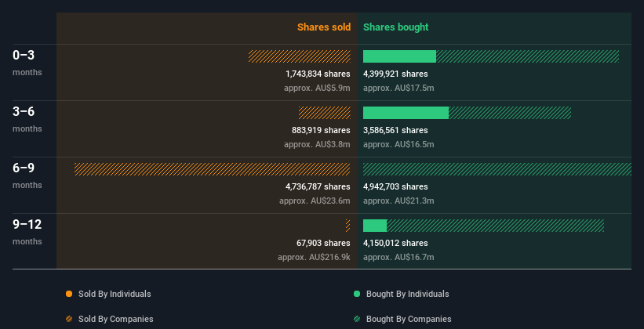Click the approx. AU$3.8m text
Screen dimensions: 644x329
click(x=317, y=144)
